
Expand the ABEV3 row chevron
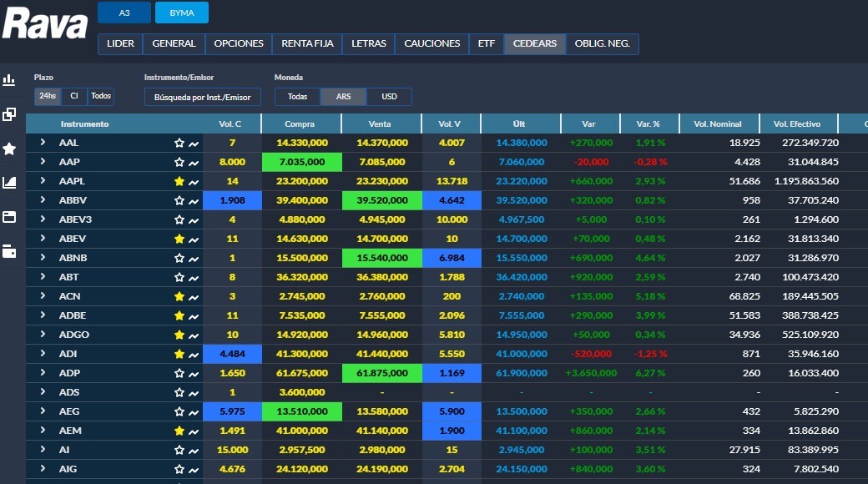43,219
